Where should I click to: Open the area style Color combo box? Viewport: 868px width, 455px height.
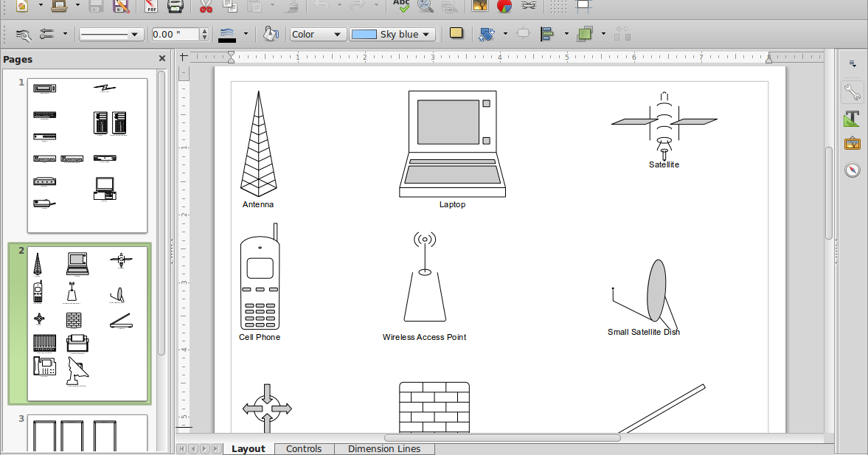317,34
